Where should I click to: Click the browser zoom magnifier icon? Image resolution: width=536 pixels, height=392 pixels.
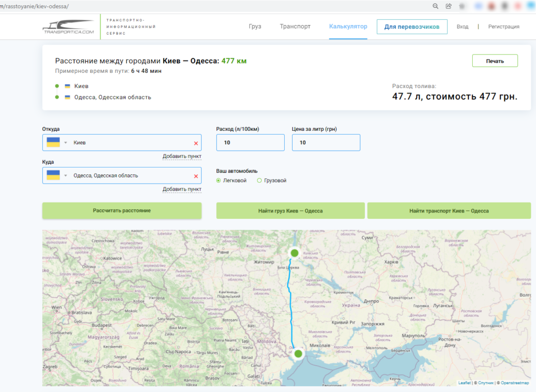[x=435, y=6]
